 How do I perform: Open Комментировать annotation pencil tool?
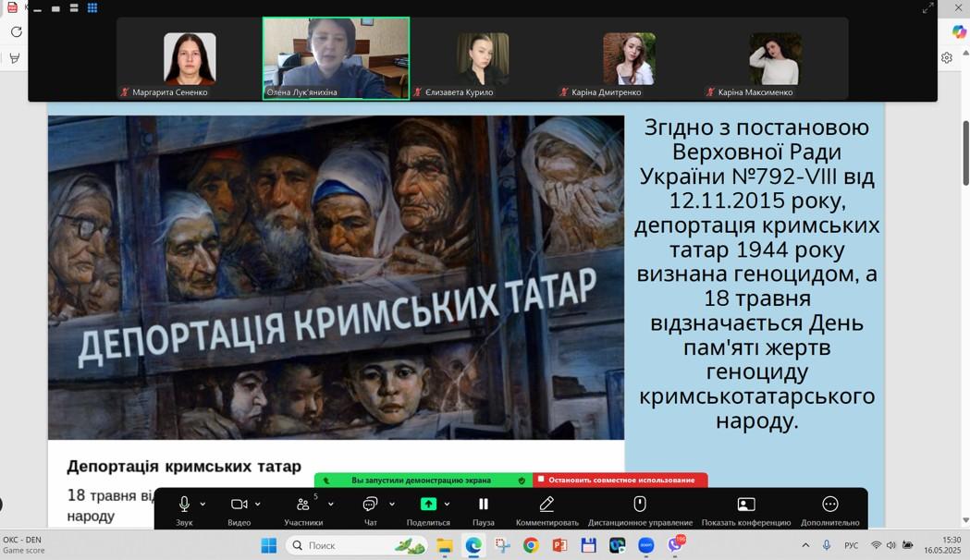[x=546, y=510]
